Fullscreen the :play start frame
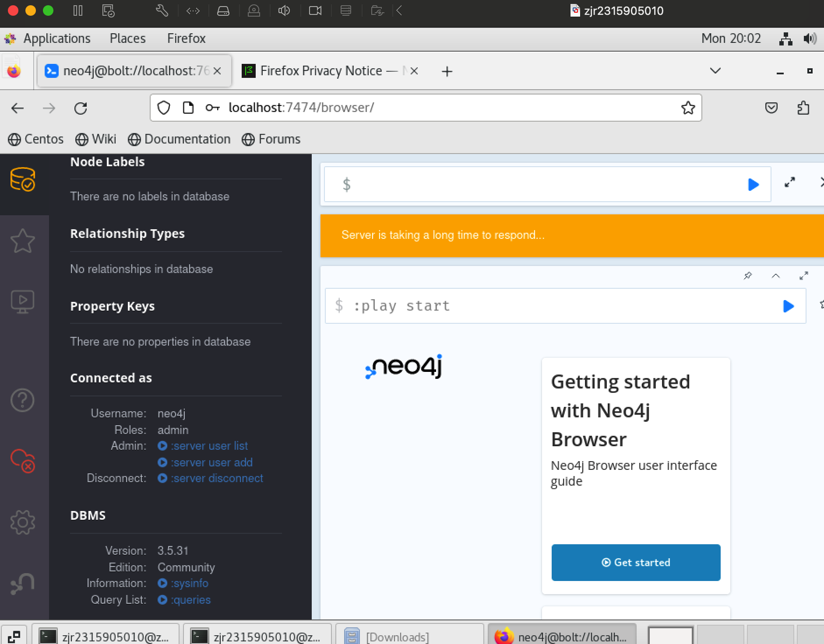 804,276
